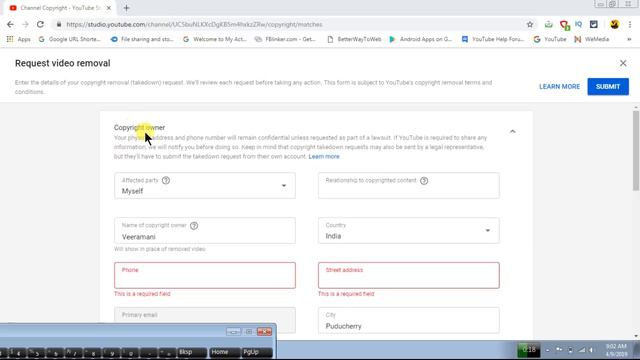Click the PgUp key on on-screen keyboard

click(x=256, y=352)
